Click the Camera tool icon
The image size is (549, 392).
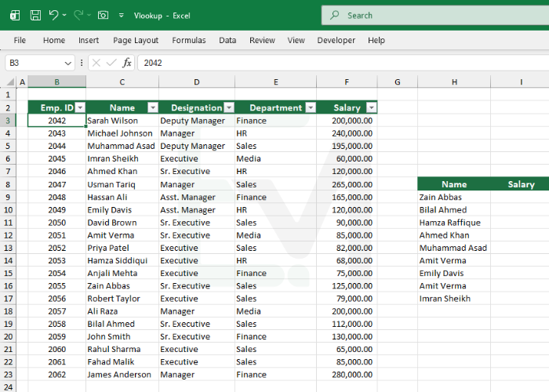pyautogui.click(x=103, y=15)
